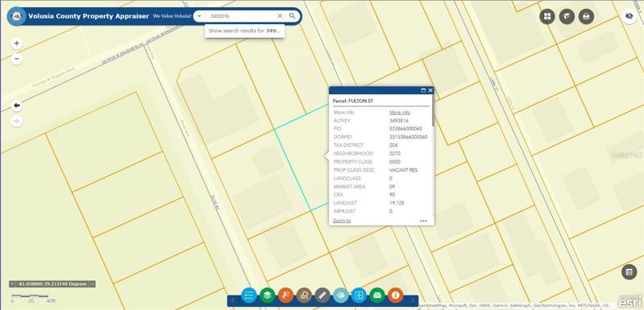
Task: Zoom out with the minus button
Action: [16, 59]
